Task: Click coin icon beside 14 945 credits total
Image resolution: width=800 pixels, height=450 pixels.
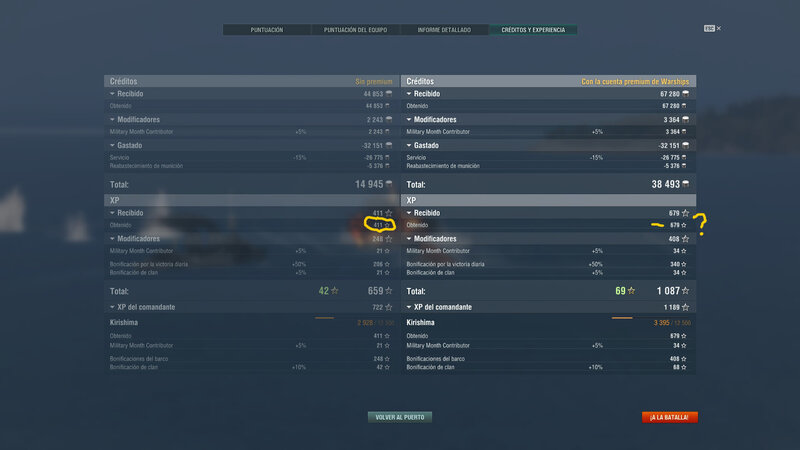Action: pos(389,184)
